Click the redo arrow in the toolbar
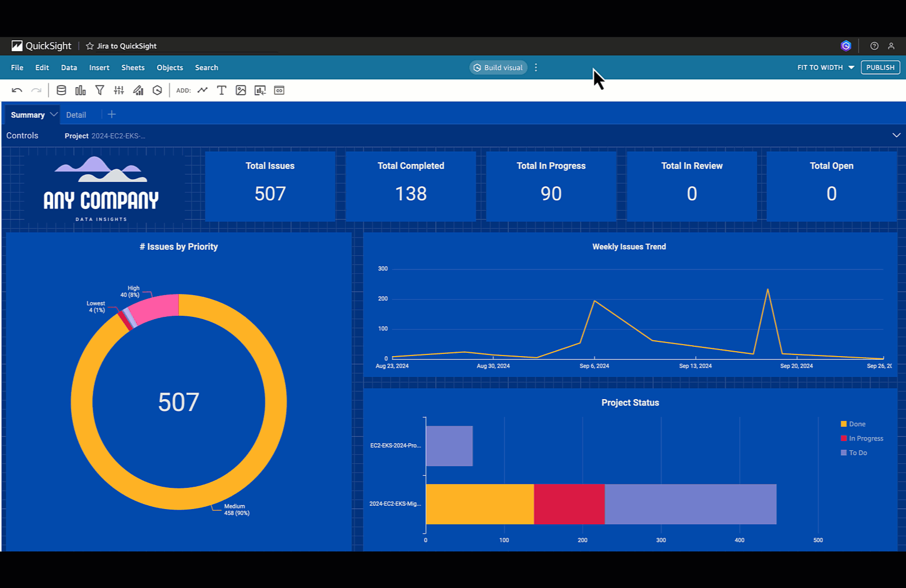Image resolution: width=906 pixels, height=588 pixels. (36, 90)
